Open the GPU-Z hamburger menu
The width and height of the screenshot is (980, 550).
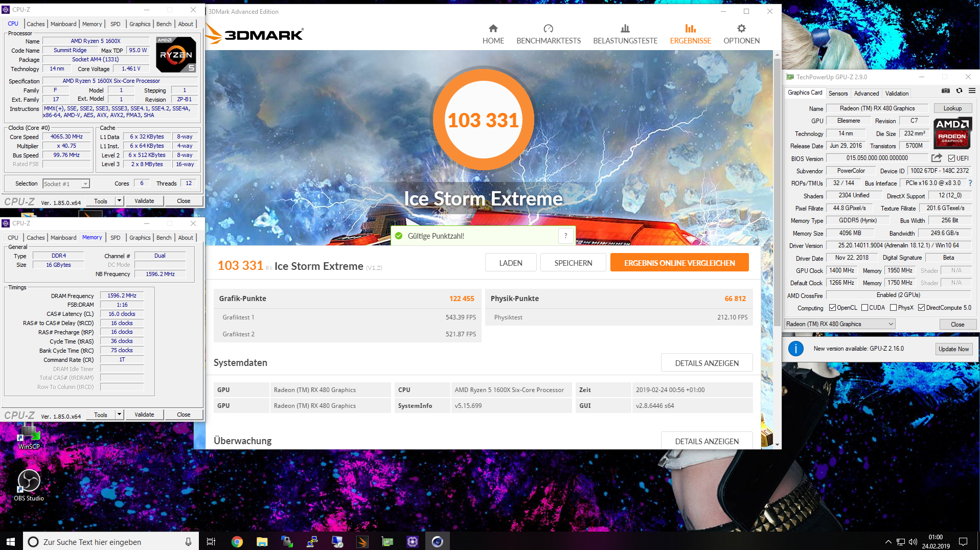point(972,91)
